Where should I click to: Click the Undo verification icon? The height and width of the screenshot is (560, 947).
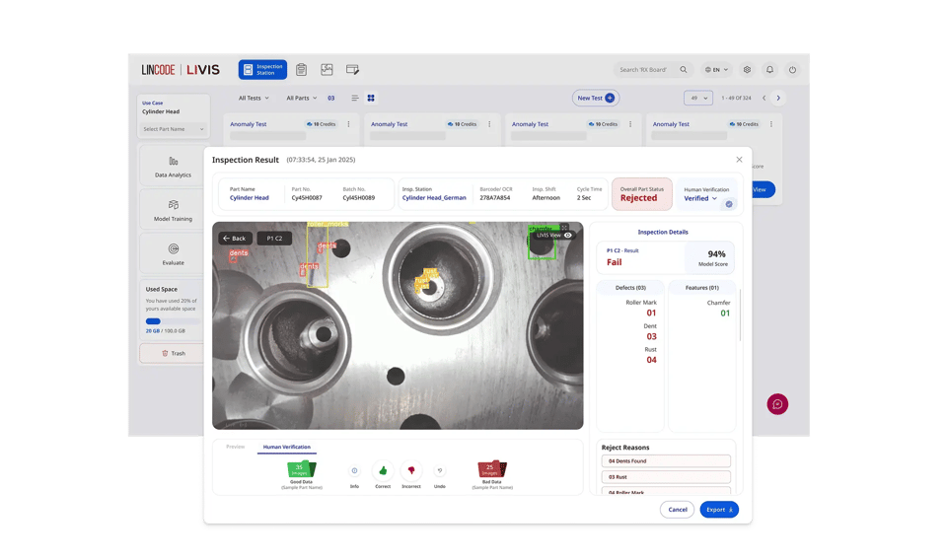[x=440, y=471]
